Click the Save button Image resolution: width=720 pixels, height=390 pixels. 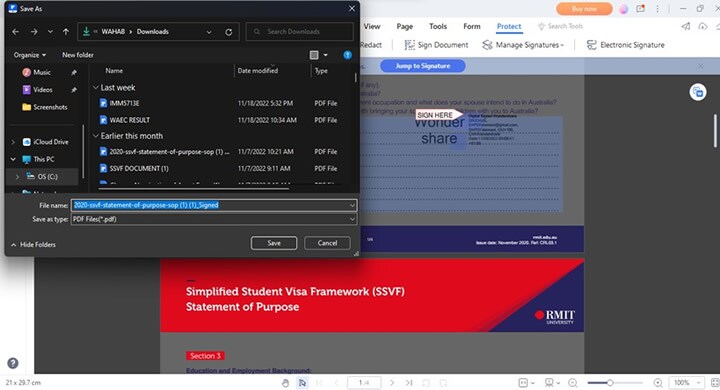coord(274,243)
